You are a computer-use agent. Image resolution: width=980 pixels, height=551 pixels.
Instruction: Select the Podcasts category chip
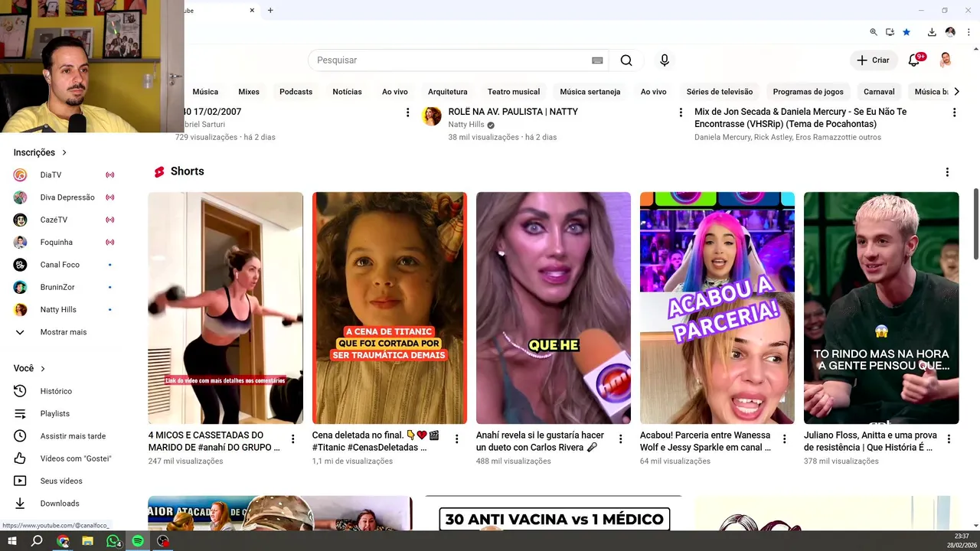click(x=296, y=92)
